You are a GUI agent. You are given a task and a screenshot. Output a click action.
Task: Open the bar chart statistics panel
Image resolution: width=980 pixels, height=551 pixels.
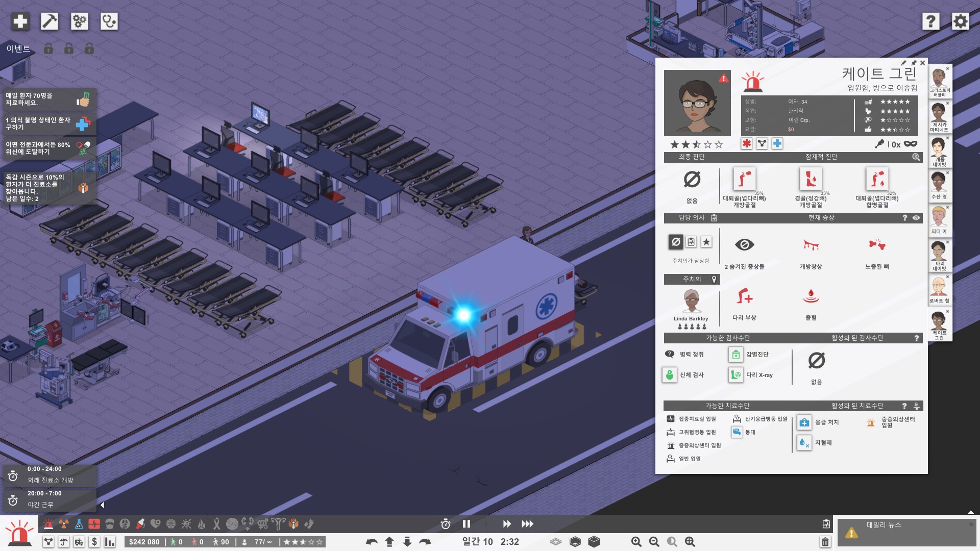[109, 542]
